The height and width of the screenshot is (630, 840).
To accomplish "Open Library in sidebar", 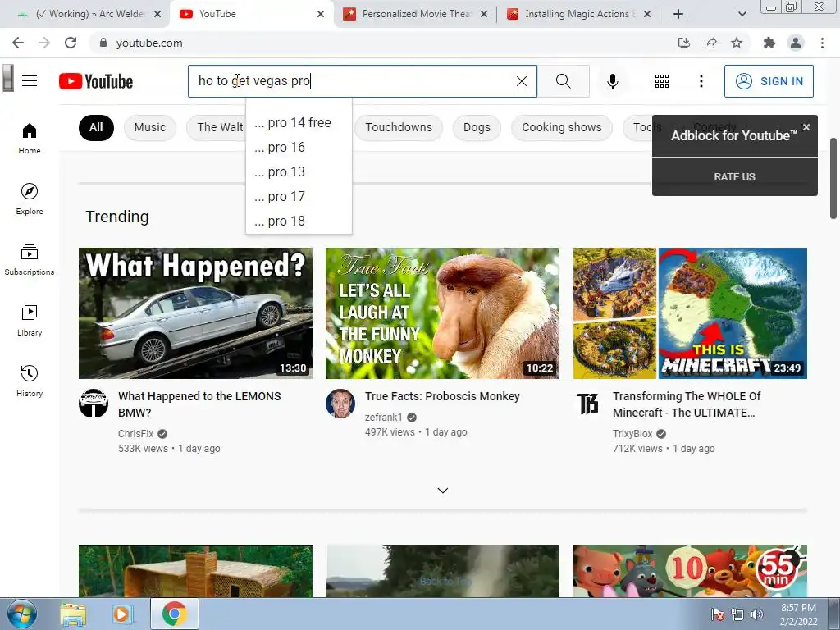I will point(30,320).
